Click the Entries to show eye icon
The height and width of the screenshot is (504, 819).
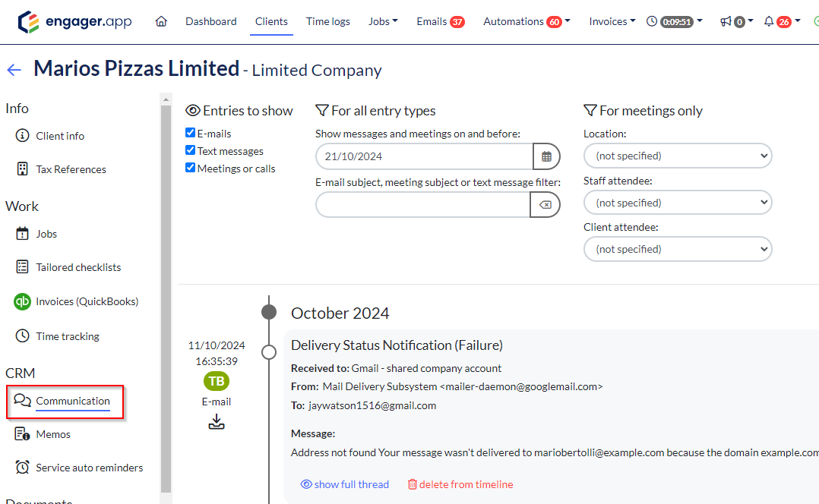[x=193, y=111]
